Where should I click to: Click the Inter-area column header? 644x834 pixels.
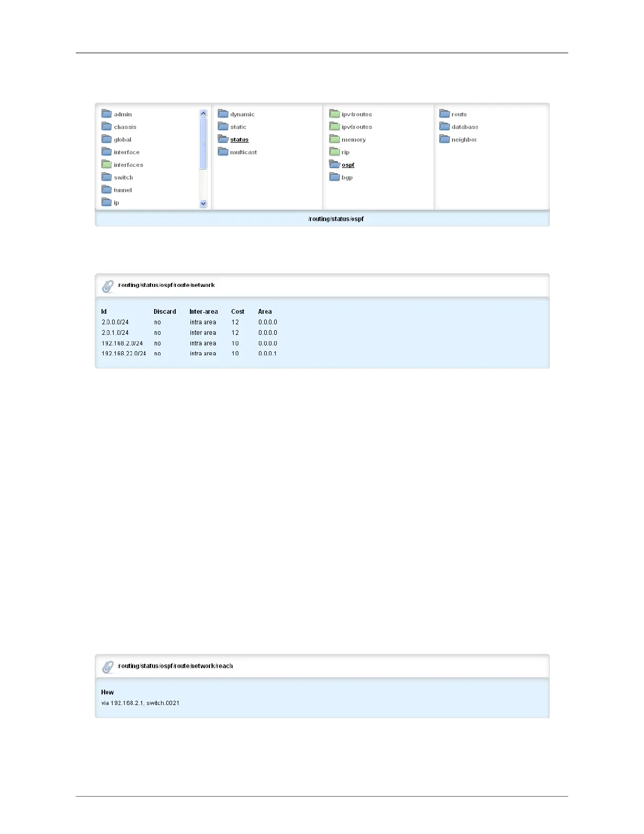[204, 312]
